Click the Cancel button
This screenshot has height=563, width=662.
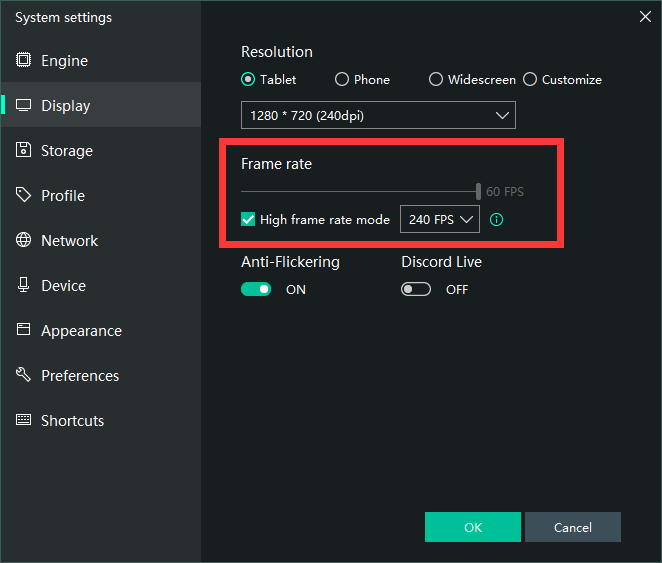(572, 527)
